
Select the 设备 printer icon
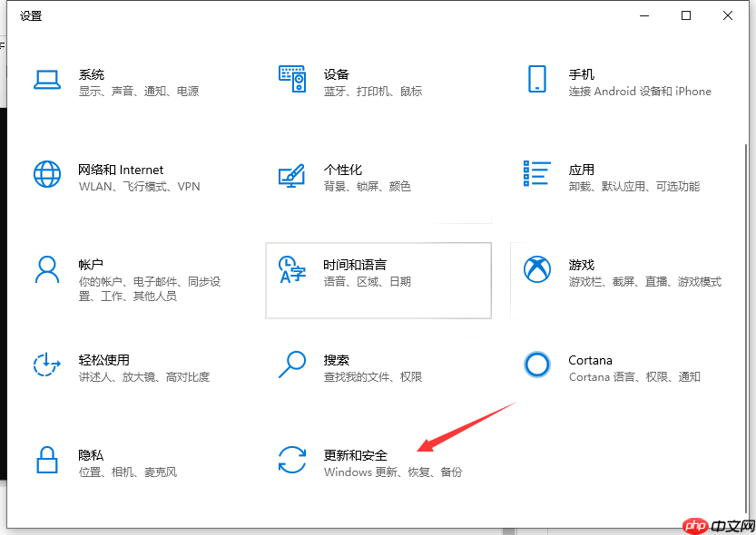pyautogui.click(x=292, y=78)
